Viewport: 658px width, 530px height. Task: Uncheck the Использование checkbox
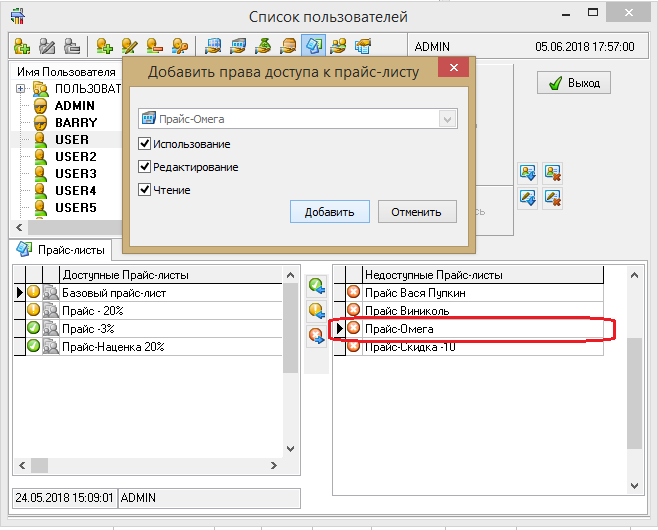coord(145,145)
